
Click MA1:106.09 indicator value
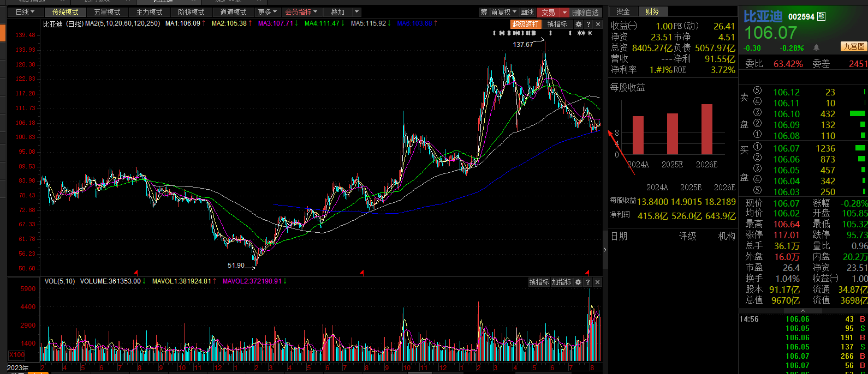click(186, 23)
